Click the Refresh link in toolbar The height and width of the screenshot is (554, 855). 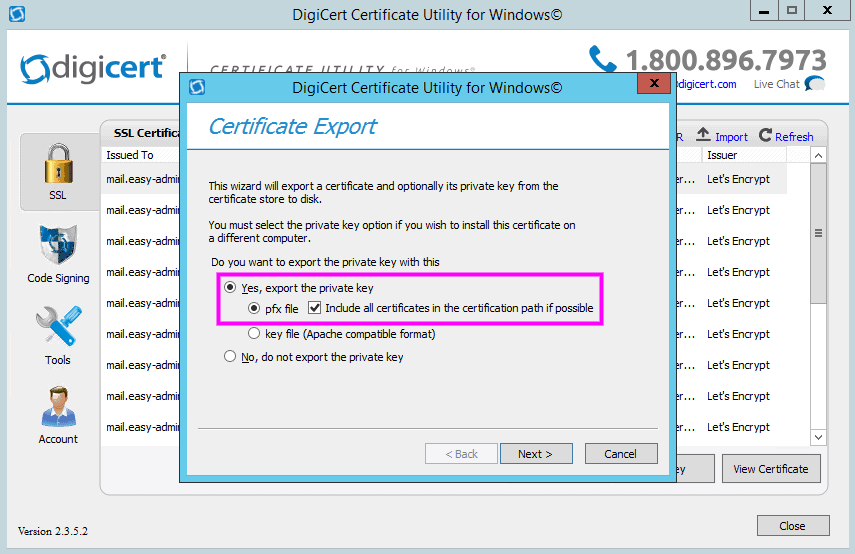click(794, 137)
